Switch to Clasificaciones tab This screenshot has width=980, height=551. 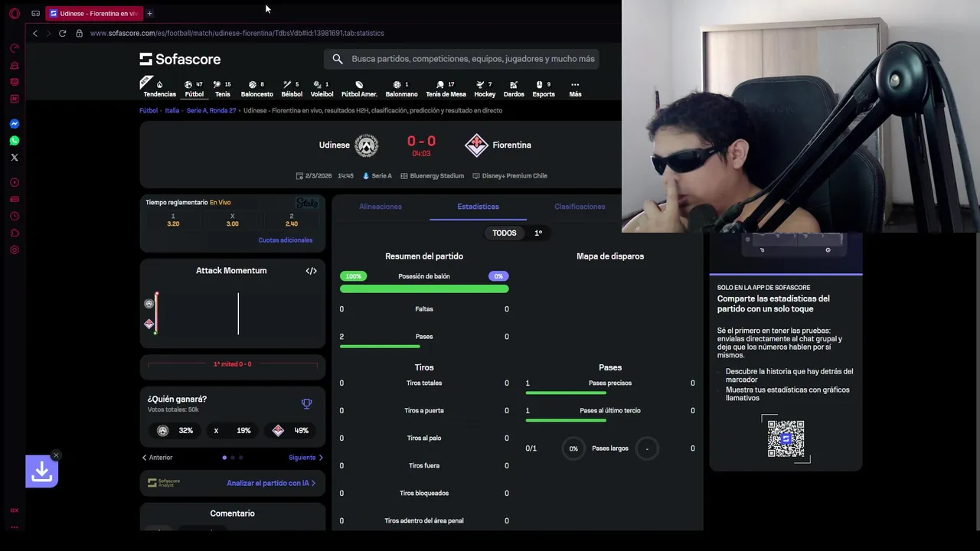click(x=580, y=207)
